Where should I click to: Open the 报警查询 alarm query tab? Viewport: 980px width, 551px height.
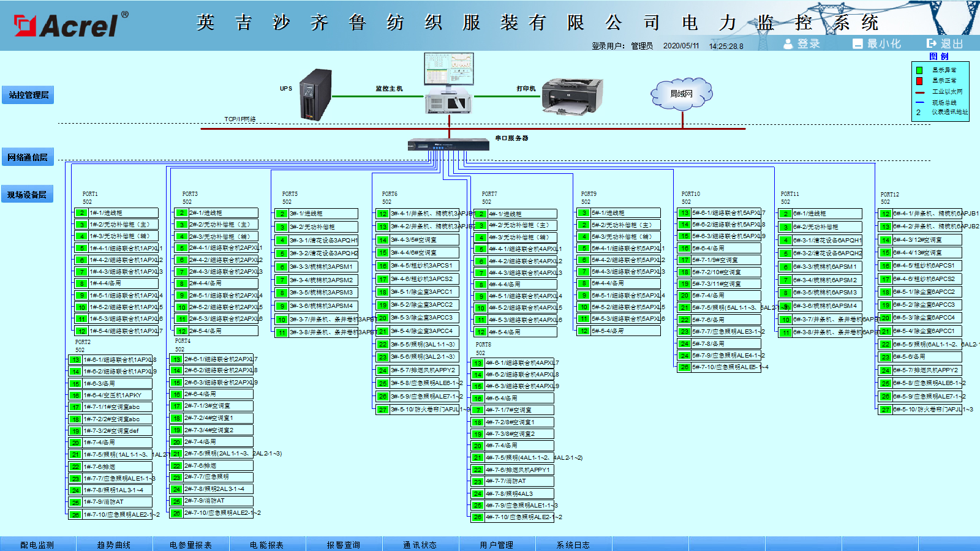click(344, 544)
